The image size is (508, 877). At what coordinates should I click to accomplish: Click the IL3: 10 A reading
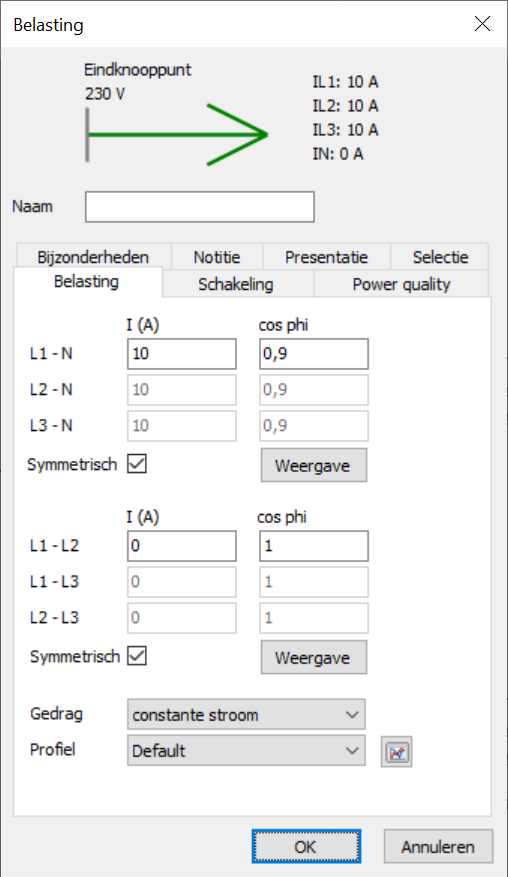(345, 130)
